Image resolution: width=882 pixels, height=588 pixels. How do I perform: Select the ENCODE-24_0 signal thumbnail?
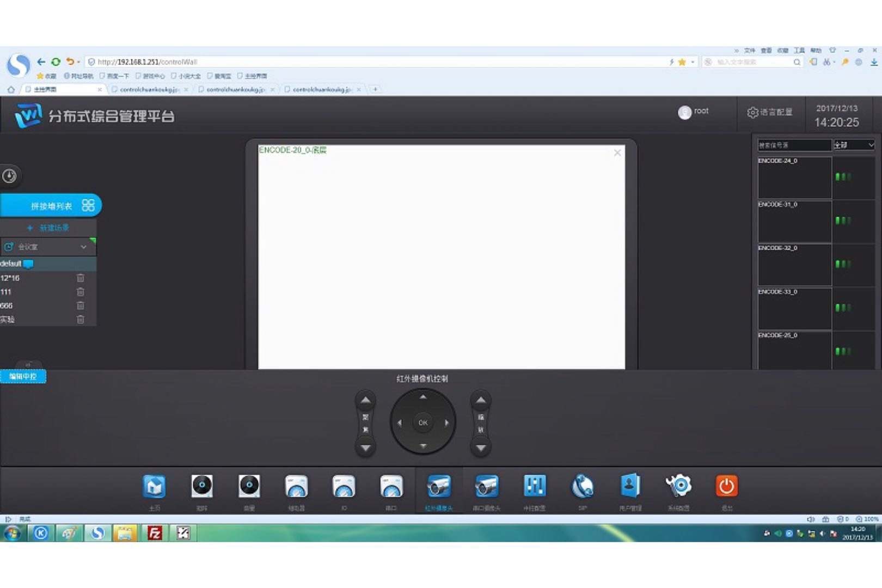click(794, 178)
